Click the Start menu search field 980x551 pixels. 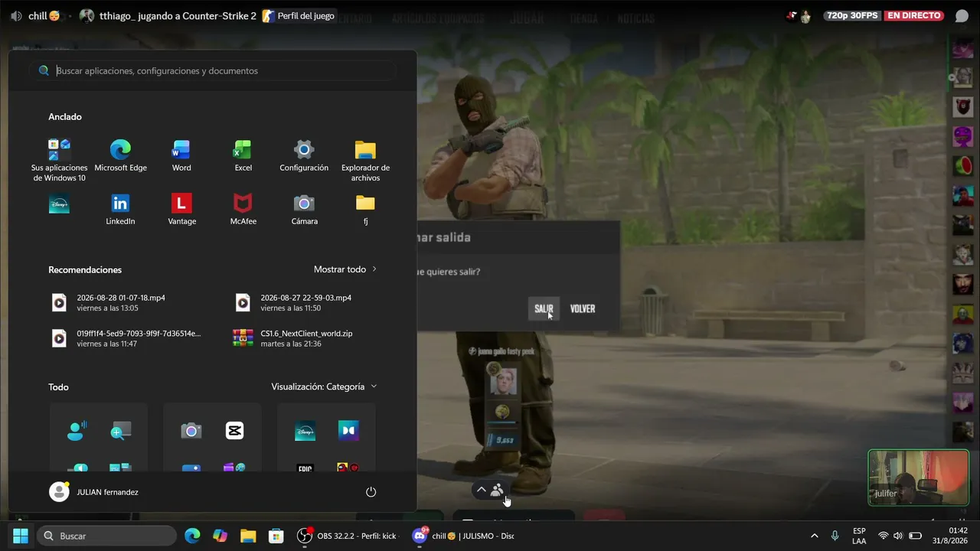(214, 70)
